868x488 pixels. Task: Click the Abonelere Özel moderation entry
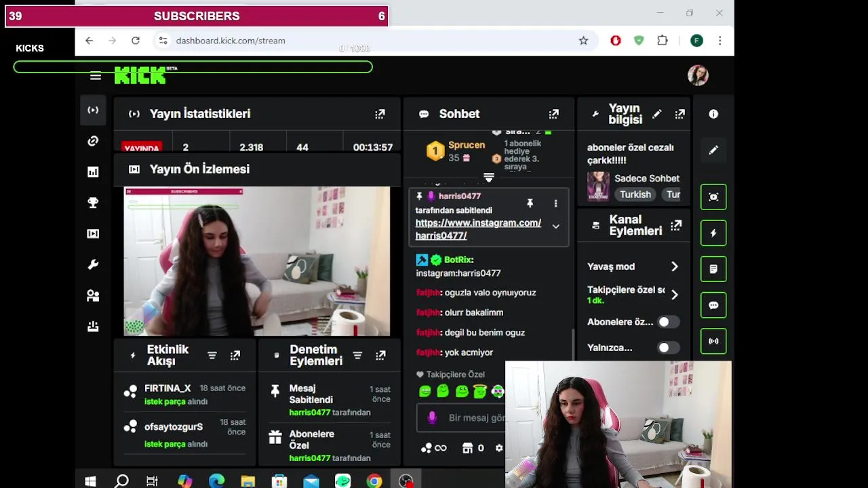[330, 447]
